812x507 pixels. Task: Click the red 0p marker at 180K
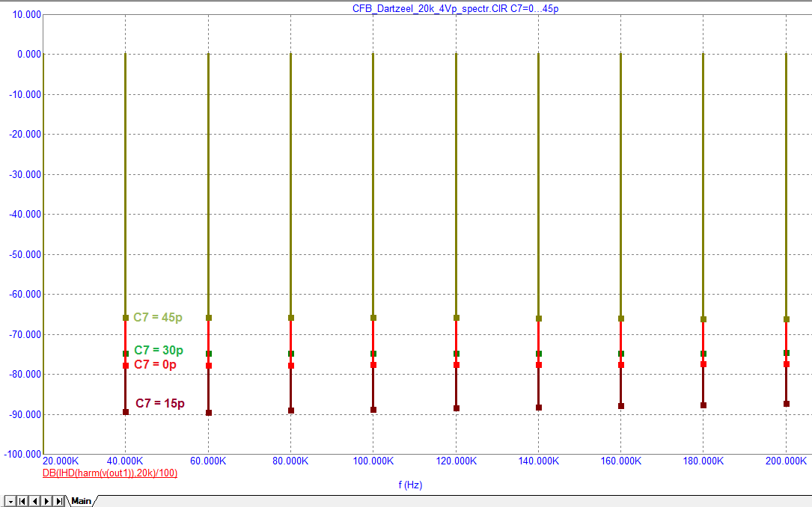pyautogui.click(x=703, y=364)
